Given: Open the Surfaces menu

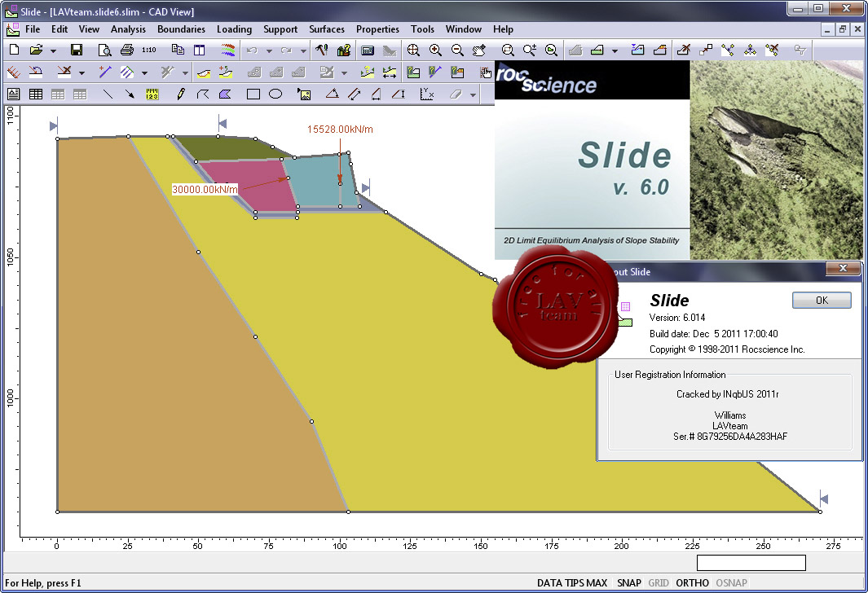Looking at the screenshot, I should pyautogui.click(x=327, y=29).
